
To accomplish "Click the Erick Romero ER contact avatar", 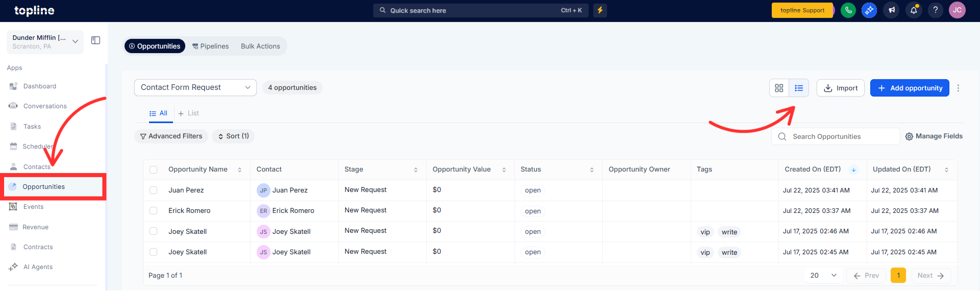I will point(263,211).
